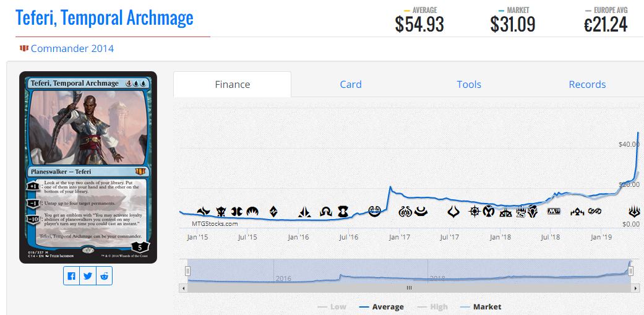
Task: Toggle the Market price series
Action: point(480,307)
